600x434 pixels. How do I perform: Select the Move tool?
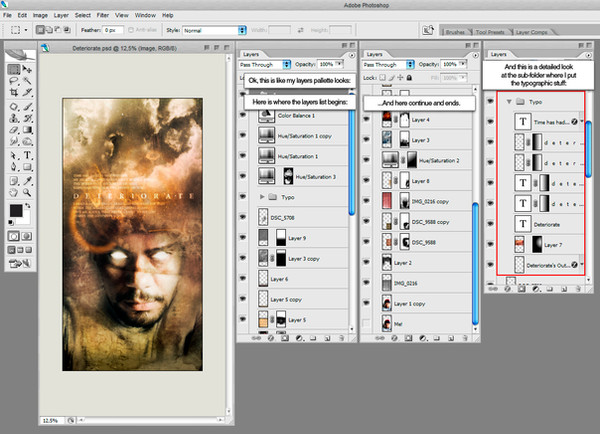[27, 69]
